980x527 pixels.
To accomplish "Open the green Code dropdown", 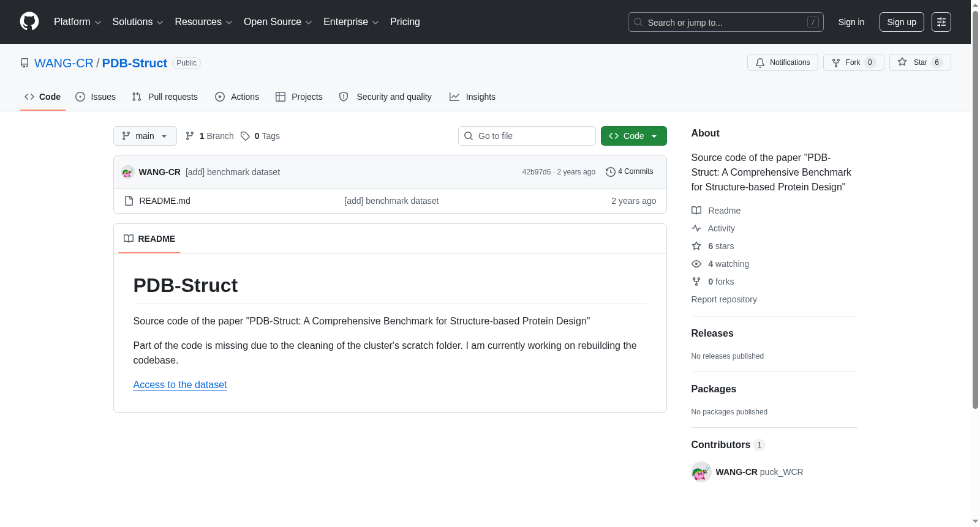I will (x=634, y=136).
